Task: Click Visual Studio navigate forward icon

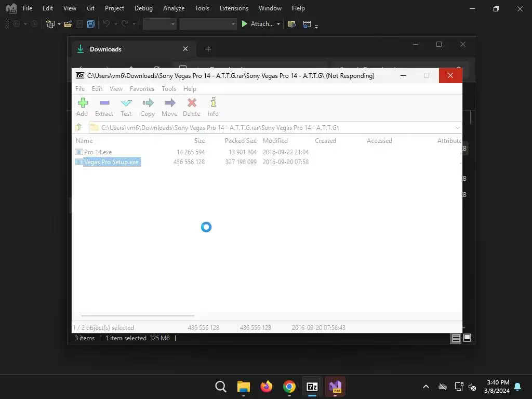Action: [34, 24]
